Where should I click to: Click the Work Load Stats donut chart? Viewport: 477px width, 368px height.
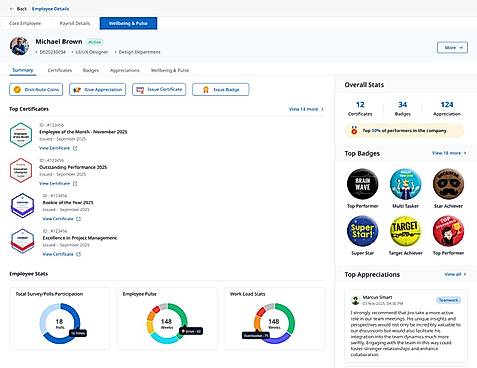[274, 323]
